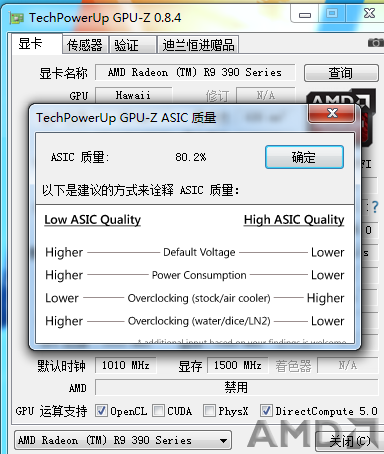Switch to the 验证 tab
The height and width of the screenshot is (454, 384).
pyautogui.click(x=132, y=45)
